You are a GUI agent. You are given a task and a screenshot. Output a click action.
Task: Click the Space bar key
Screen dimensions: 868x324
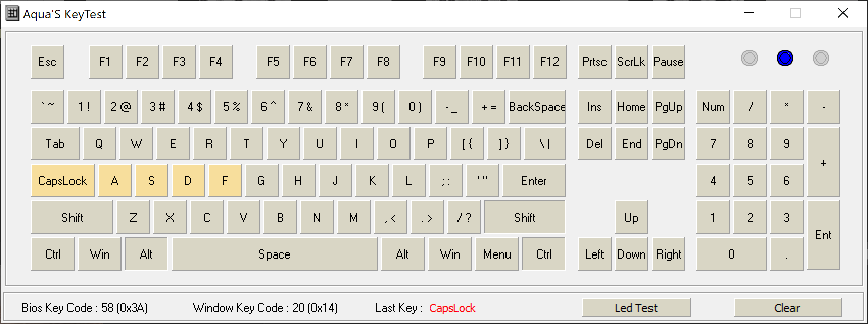(274, 254)
